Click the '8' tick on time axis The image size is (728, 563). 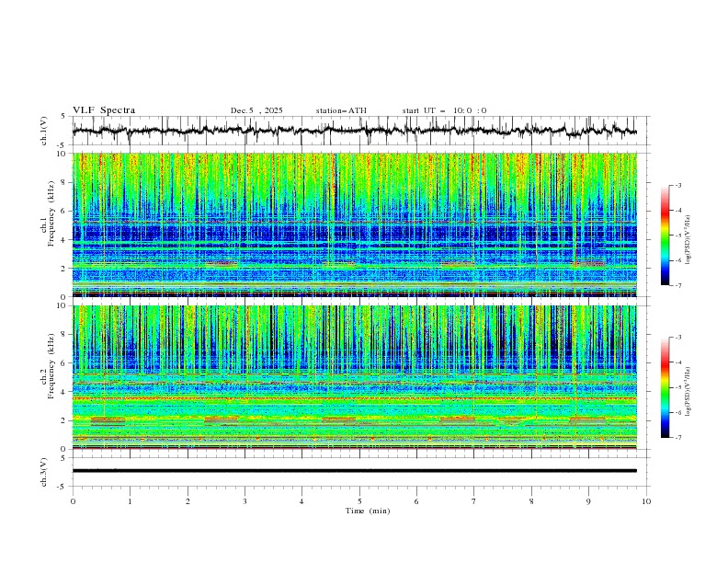click(x=531, y=501)
